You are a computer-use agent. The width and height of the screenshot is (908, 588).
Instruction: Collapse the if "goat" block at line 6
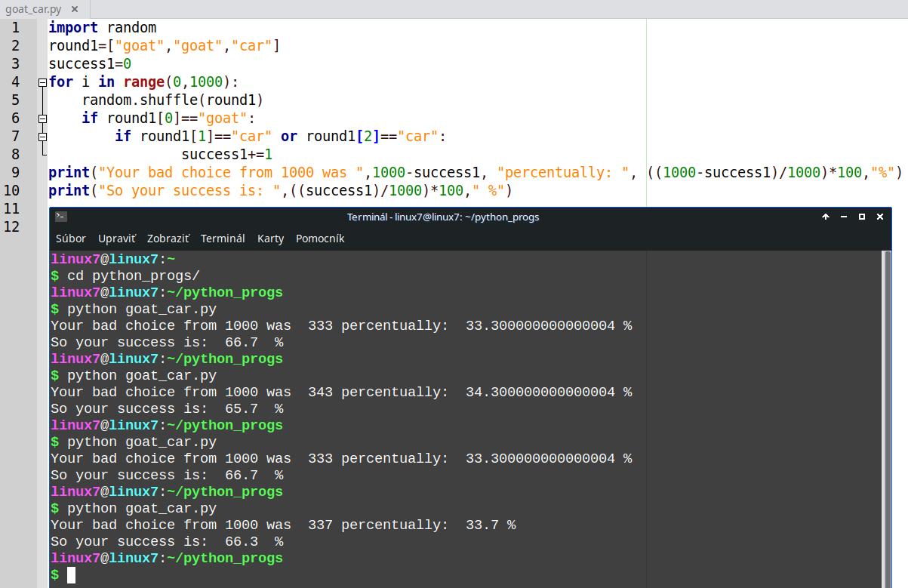pos(42,119)
